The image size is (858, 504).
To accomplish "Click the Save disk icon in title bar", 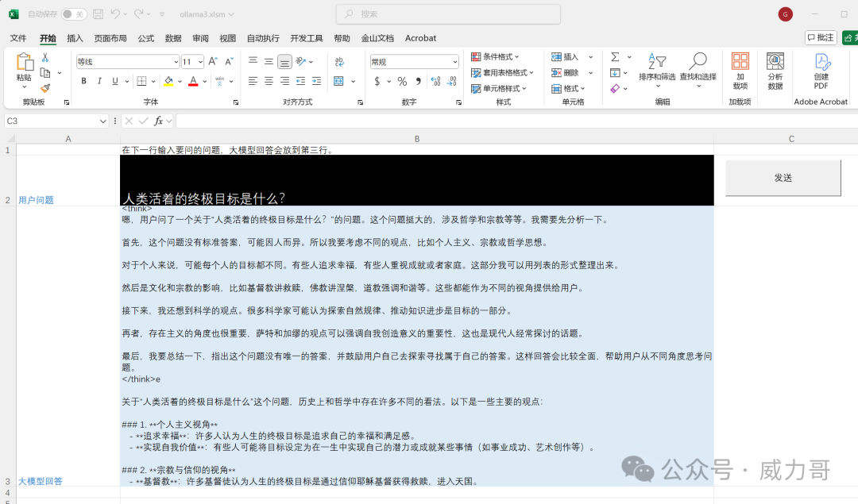I will [x=98, y=14].
